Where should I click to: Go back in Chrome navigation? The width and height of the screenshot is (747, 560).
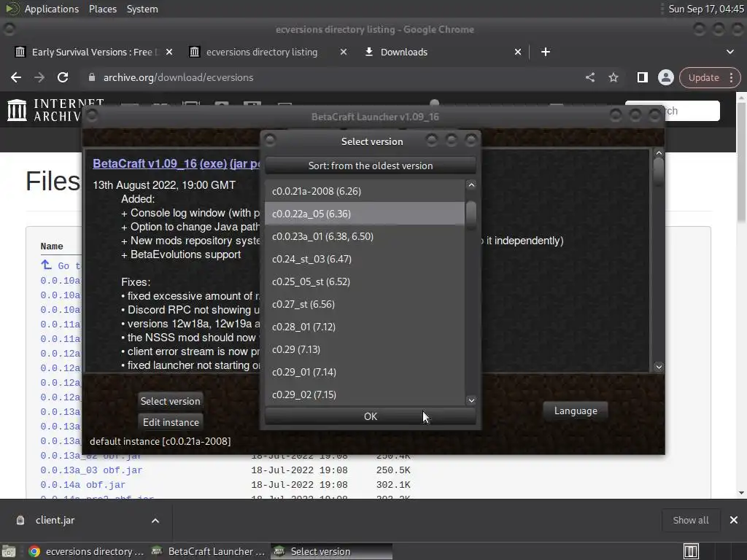(x=16, y=77)
